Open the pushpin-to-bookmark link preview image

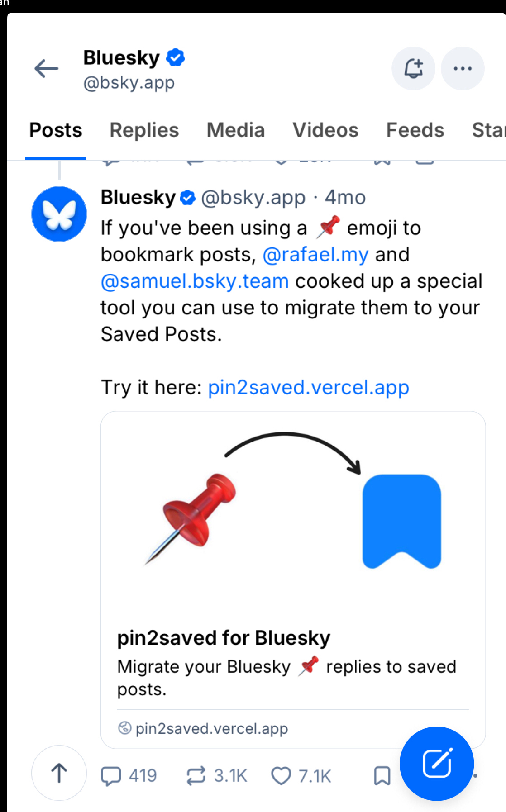coord(293,512)
